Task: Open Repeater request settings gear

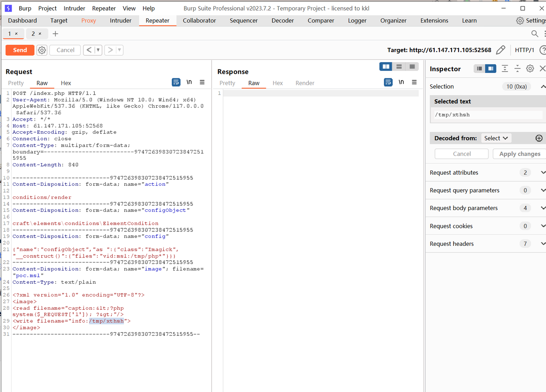Action: click(x=42, y=50)
